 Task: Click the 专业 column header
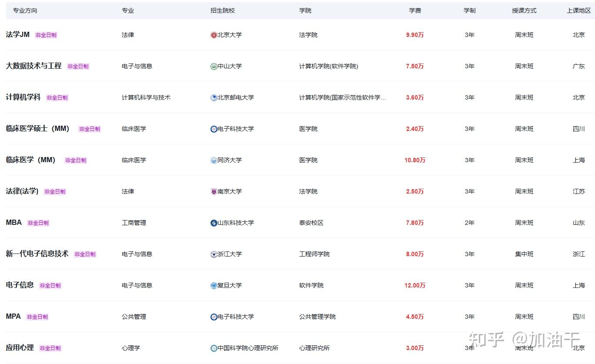(x=128, y=10)
